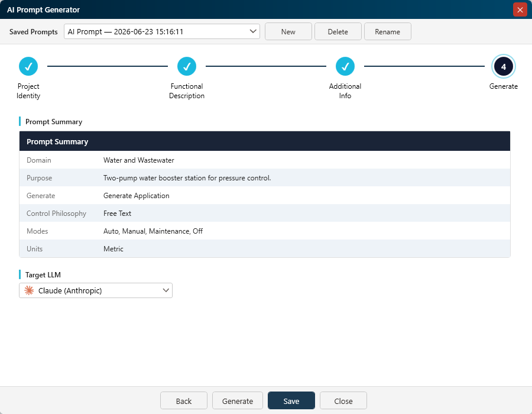Click the 'Control Philosophy' row label
The image size is (532, 414).
tap(56, 214)
